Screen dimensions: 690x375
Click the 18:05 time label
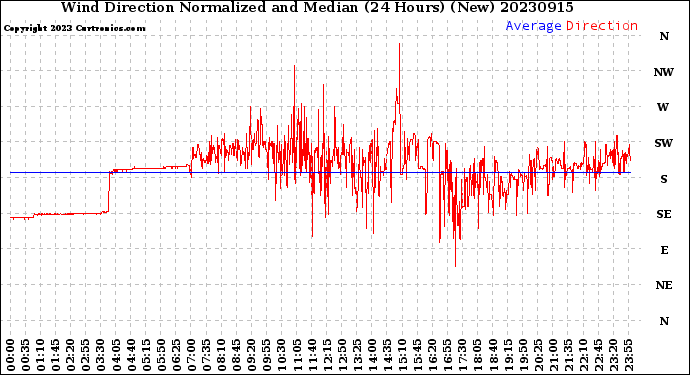tap(478, 355)
